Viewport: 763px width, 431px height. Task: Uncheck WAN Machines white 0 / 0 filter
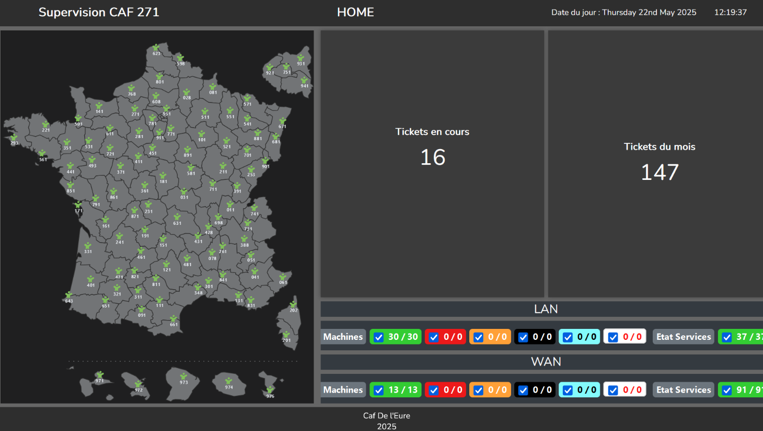(613, 390)
